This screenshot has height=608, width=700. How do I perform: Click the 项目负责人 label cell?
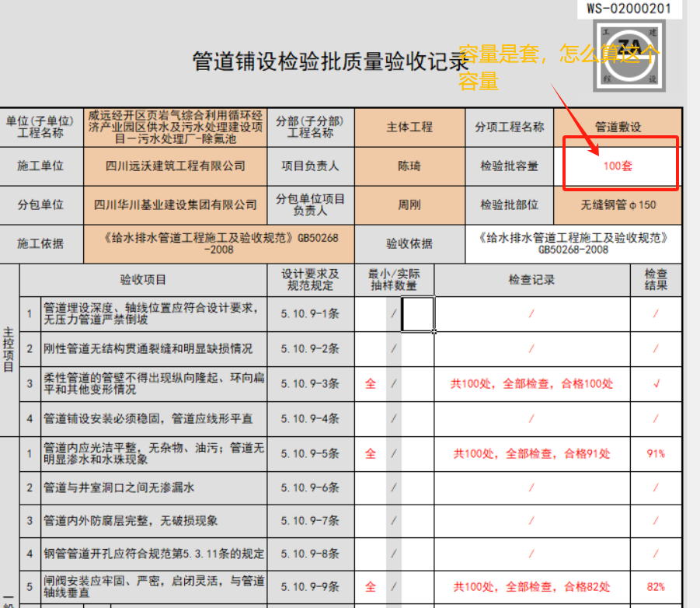310,166
